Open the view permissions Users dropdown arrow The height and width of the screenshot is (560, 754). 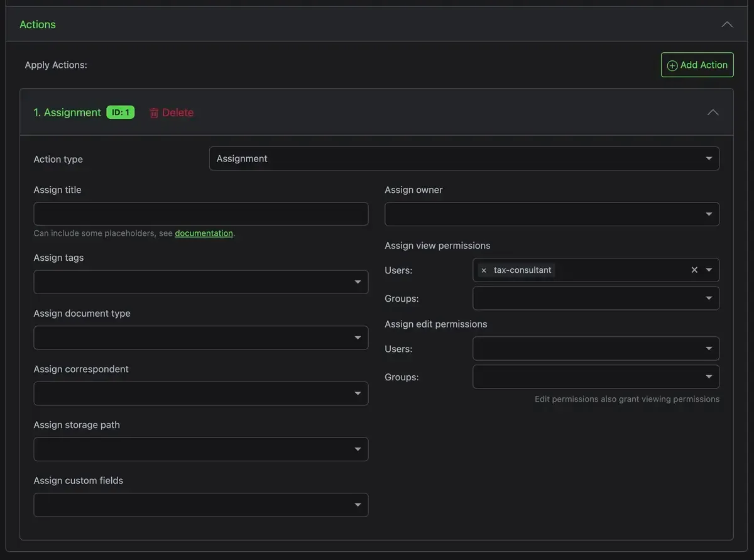click(x=709, y=270)
